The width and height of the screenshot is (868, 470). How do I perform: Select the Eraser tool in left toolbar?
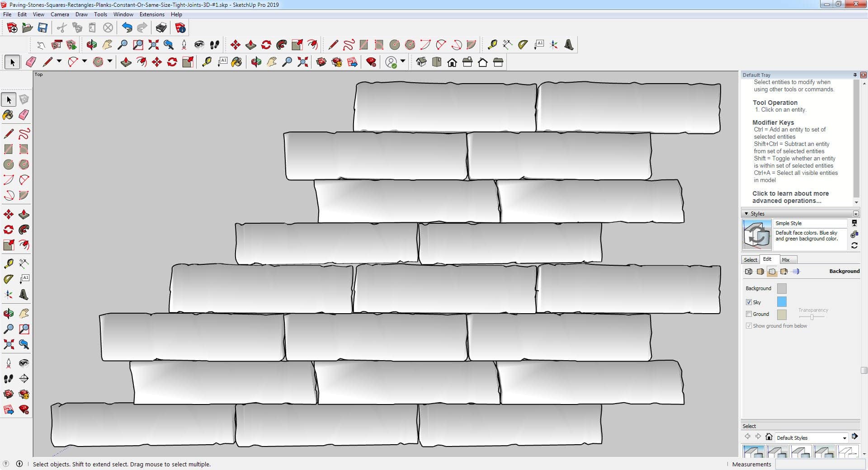tap(24, 115)
